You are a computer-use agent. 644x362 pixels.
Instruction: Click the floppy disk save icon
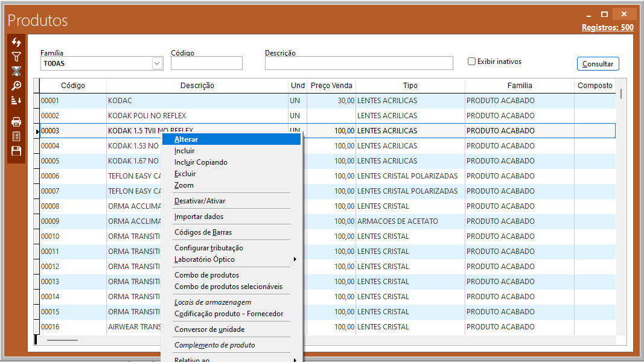(x=16, y=151)
